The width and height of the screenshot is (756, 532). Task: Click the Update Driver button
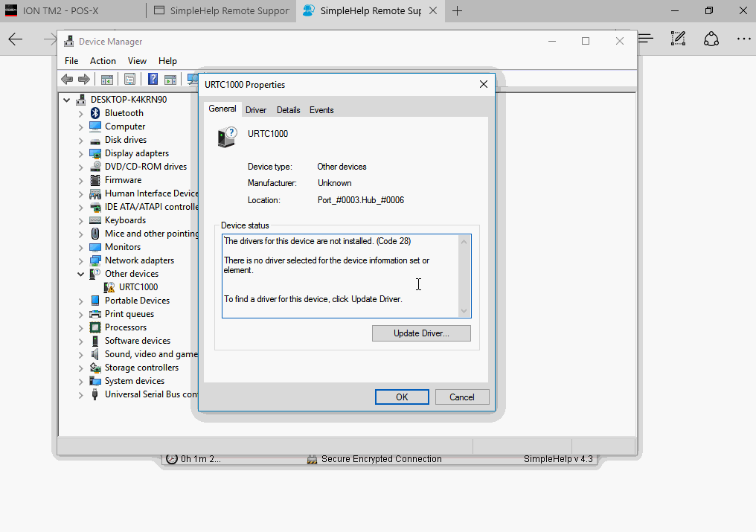pyautogui.click(x=421, y=333)
